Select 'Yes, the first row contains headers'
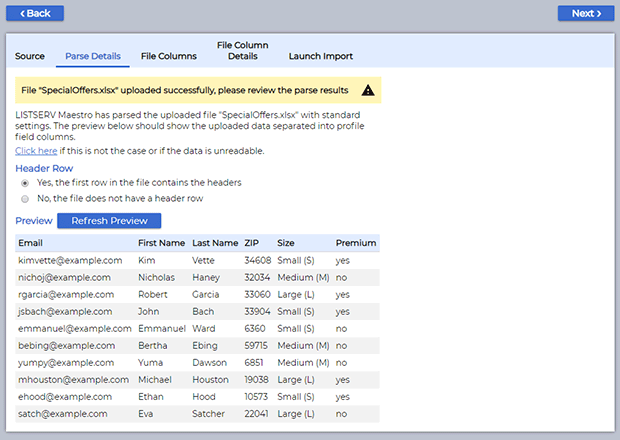 [25, 183]
